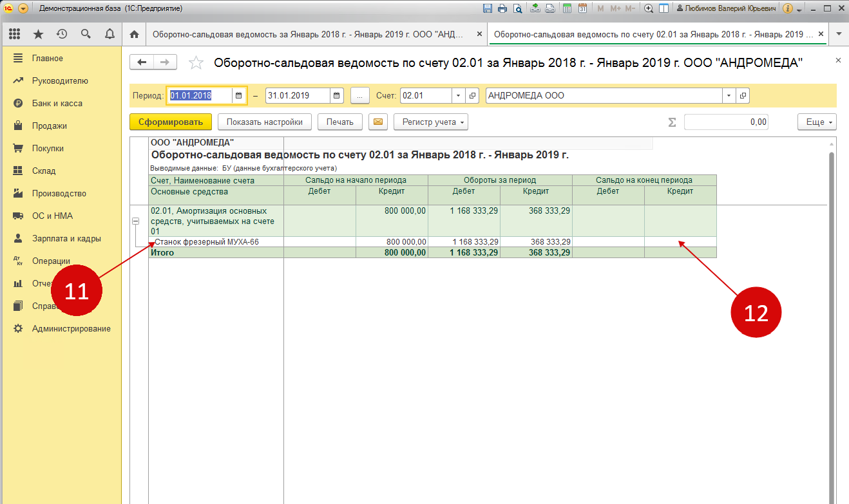Click the vertical scrollbar of report
Screen dimensions: 849x504
pyautogui.click(x=832, y=322)
